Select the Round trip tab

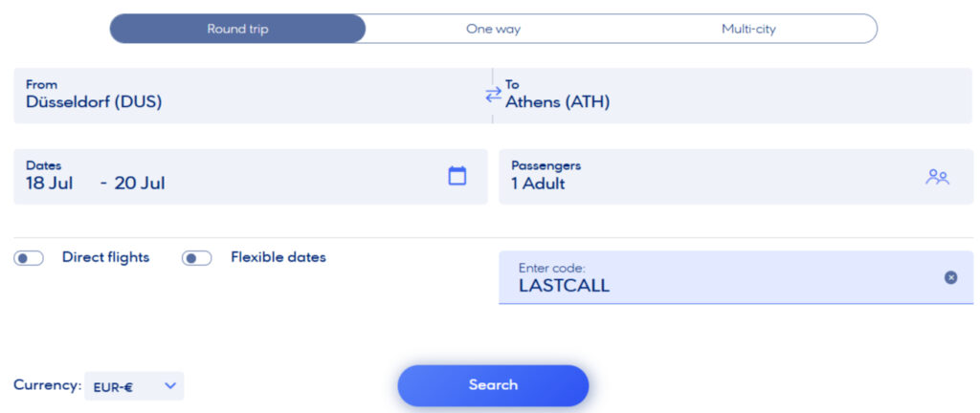237,29
